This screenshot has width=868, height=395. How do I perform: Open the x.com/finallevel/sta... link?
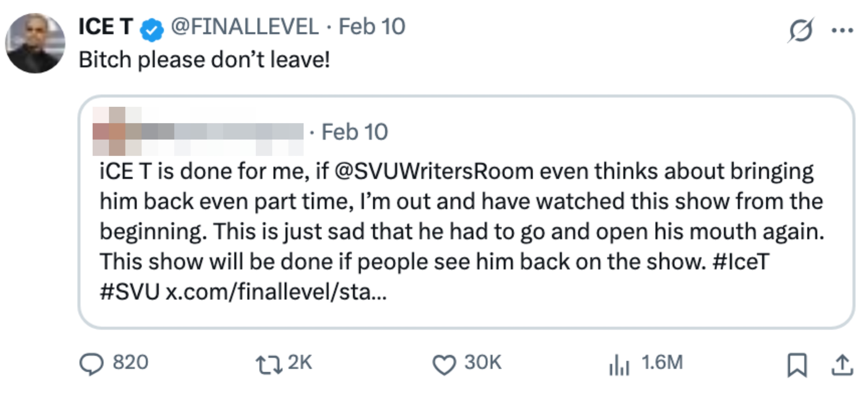276,292
